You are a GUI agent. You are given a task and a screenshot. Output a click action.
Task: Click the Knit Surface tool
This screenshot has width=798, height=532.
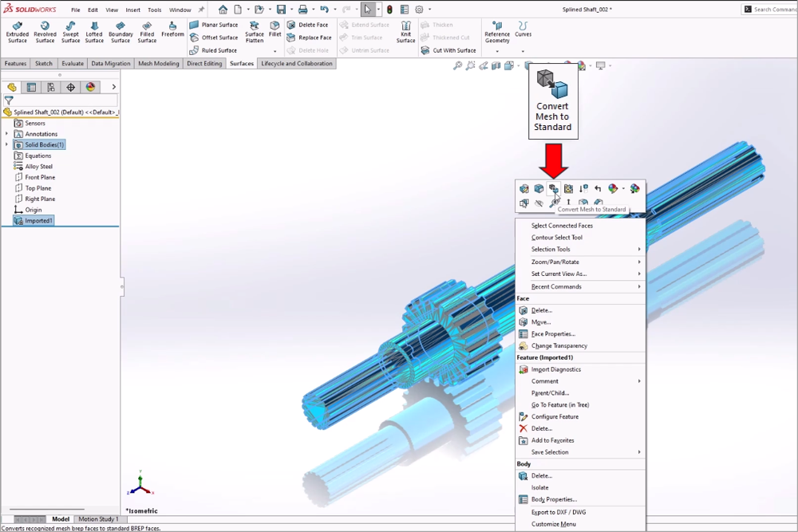[405, 32]
